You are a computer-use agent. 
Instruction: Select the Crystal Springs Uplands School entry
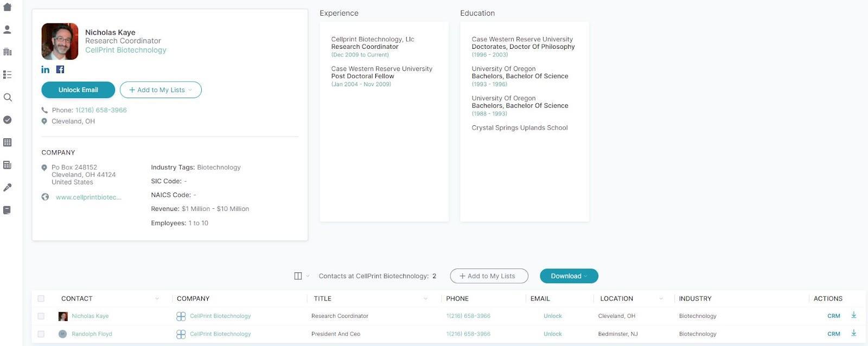[520, 128]
